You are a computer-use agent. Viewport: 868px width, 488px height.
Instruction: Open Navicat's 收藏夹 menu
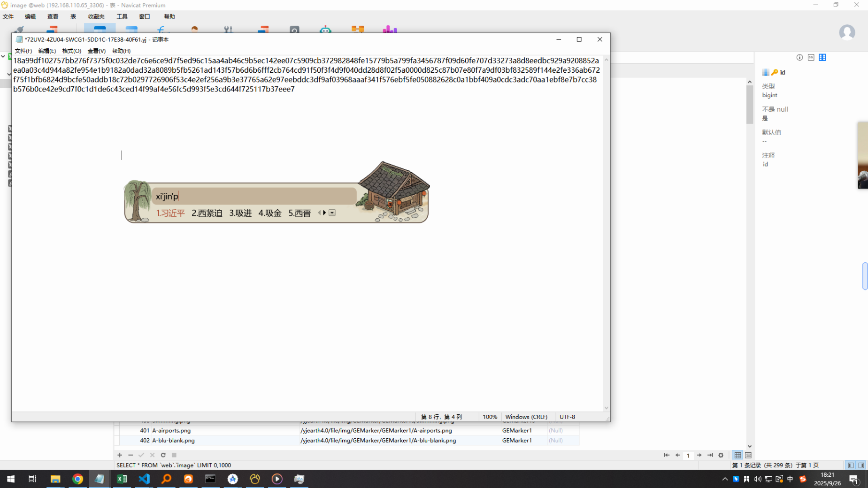click(x=96, y=16)
